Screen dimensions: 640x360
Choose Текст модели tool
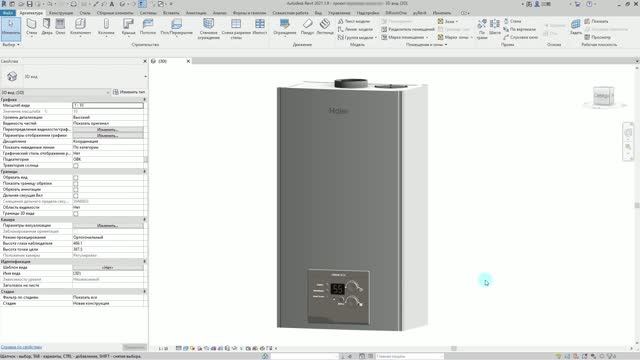[354, 21]
